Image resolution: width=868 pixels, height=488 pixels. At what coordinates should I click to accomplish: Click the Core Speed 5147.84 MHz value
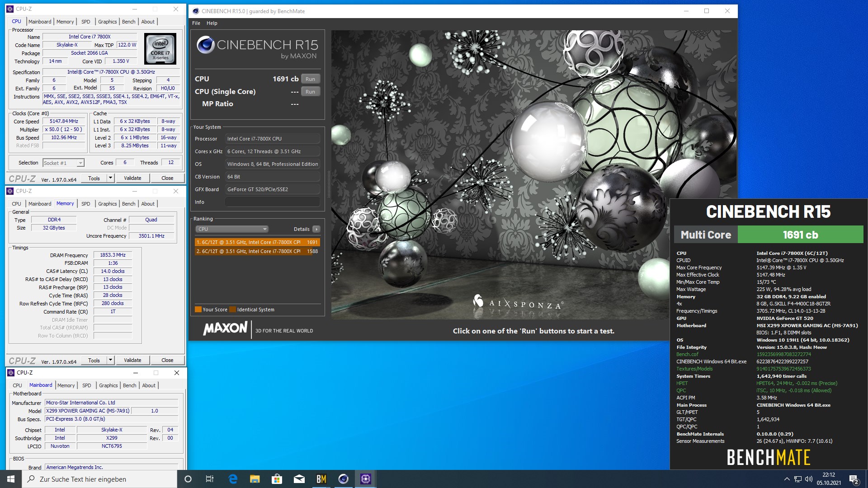coord(64,121)
